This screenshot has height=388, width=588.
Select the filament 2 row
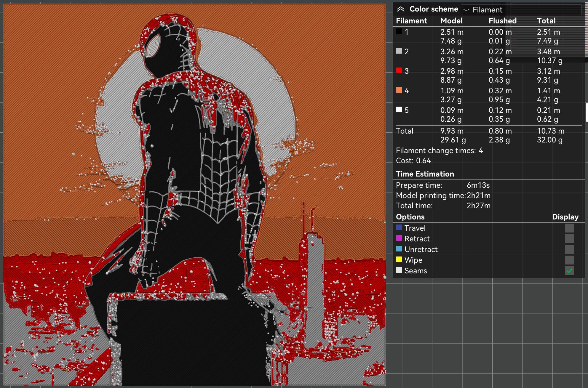click(474, 56)
